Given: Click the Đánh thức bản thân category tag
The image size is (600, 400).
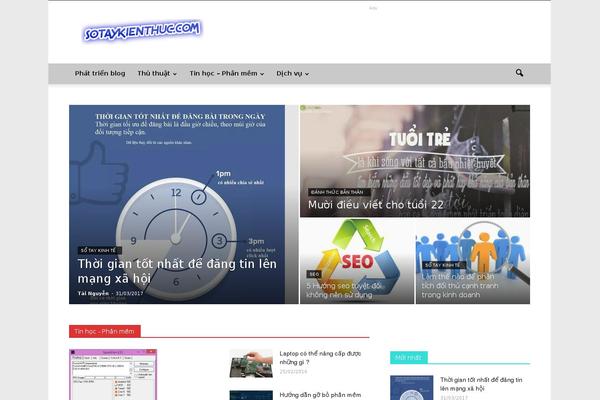Looking at the screenshot, I should [337, 192].
